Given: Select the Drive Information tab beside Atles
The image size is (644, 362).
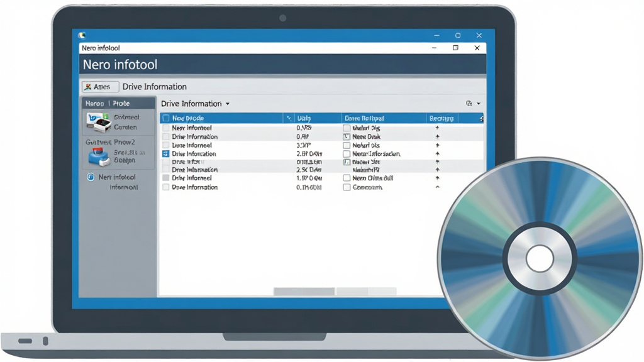Looking at the screenshot, I should (155, 87).
